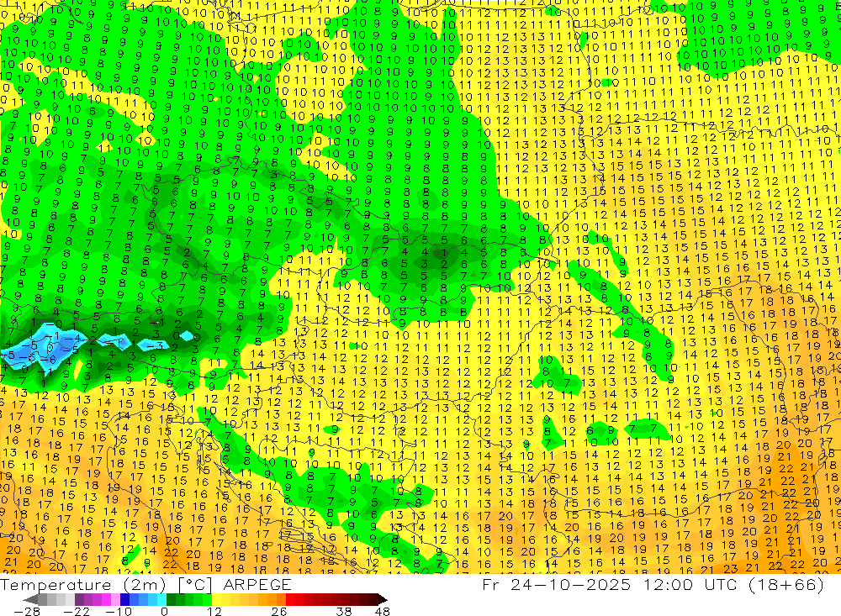Click the "Fr 24-10-2025" date text

[x=556, y=584]
